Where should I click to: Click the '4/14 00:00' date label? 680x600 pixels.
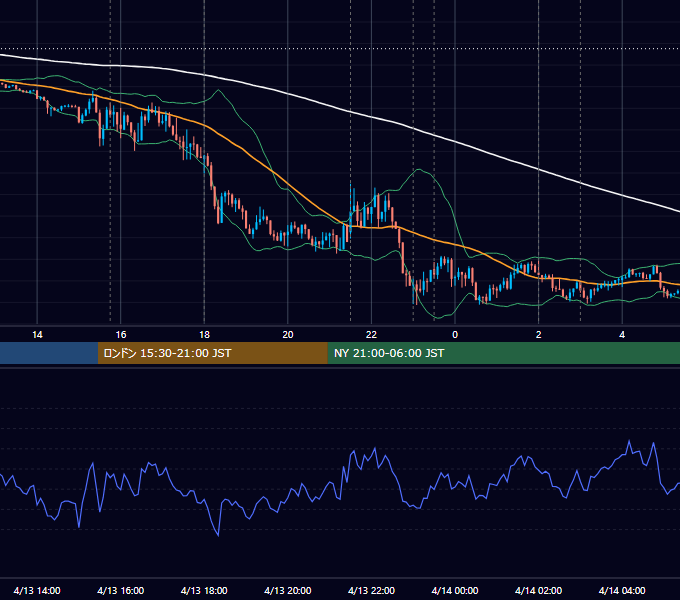tap(455, 590)
